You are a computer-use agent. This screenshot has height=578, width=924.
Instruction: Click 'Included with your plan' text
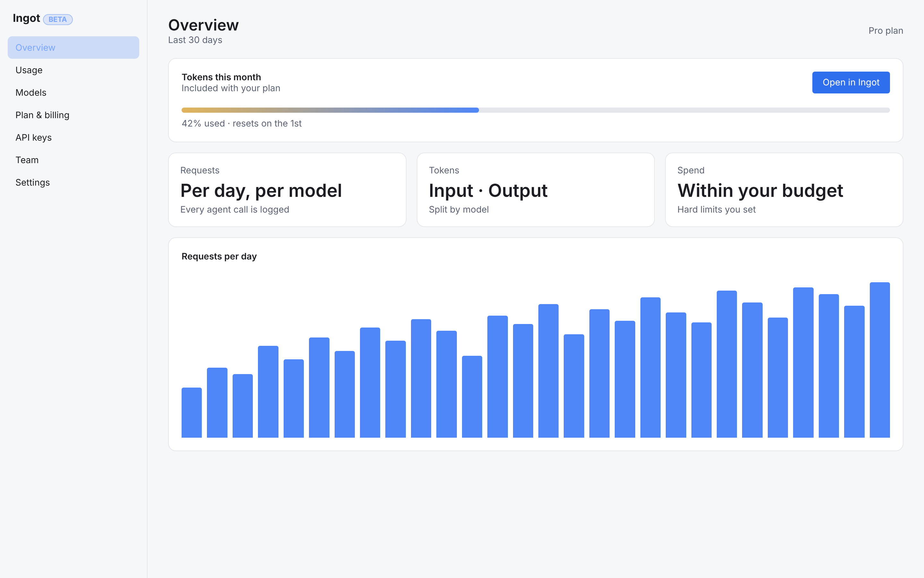coord(231,88)
